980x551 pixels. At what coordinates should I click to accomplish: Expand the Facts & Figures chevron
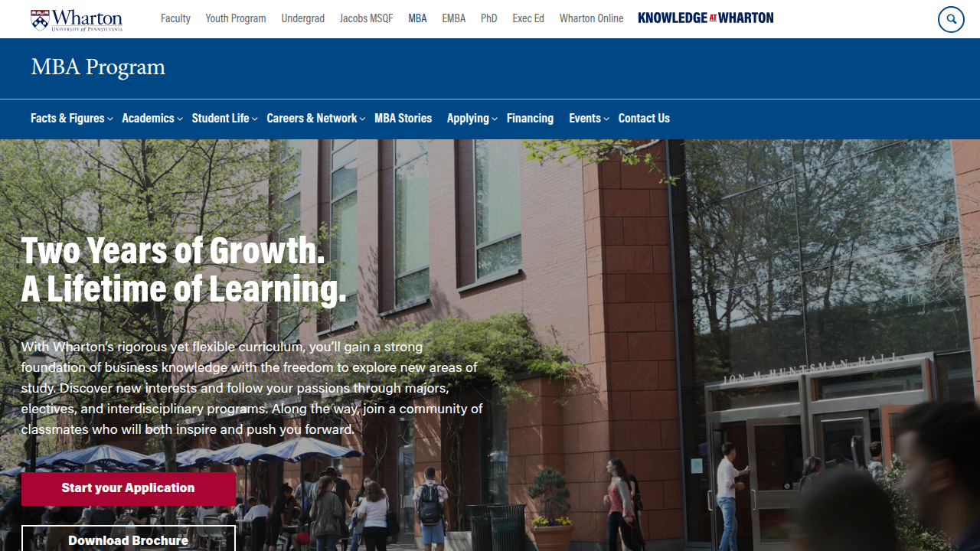point(110,119)
